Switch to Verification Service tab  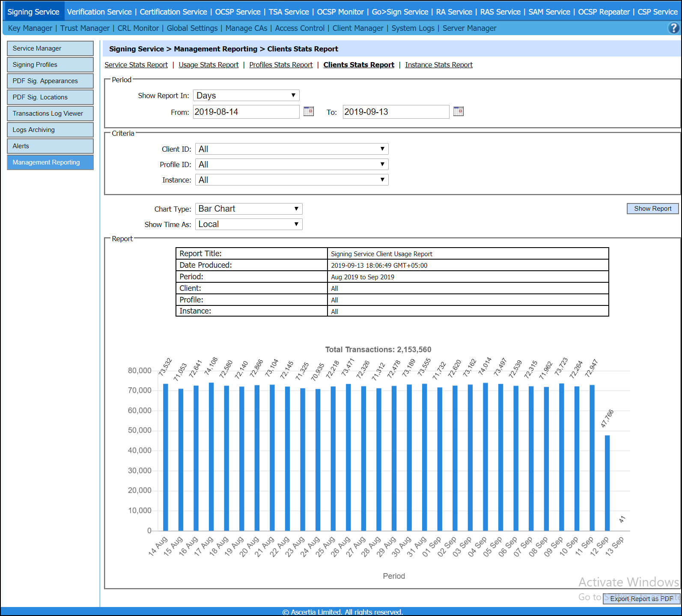point(99,12)
